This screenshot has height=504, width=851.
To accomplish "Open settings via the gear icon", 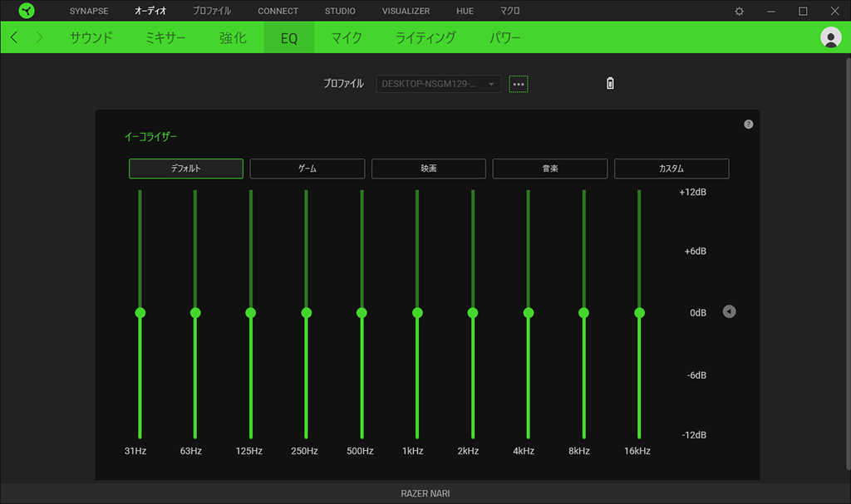I will coord(740,11).
